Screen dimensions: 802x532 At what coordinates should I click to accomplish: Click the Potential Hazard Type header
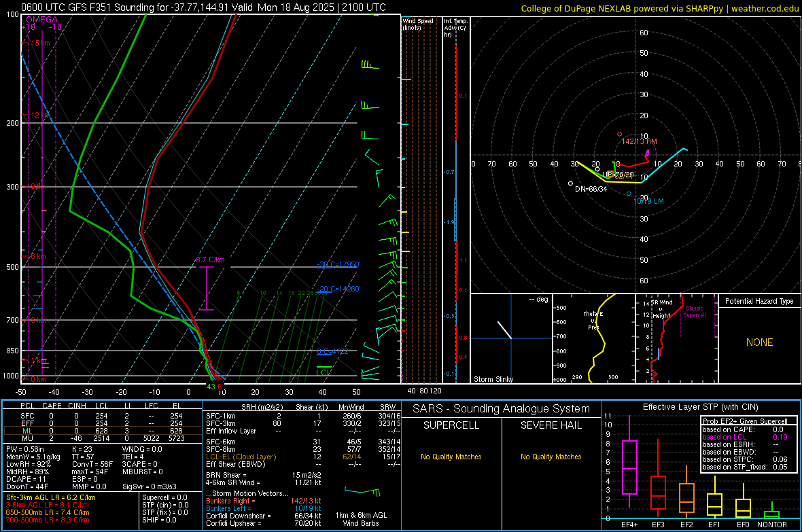pyautogui.click(x=759, y=301)
